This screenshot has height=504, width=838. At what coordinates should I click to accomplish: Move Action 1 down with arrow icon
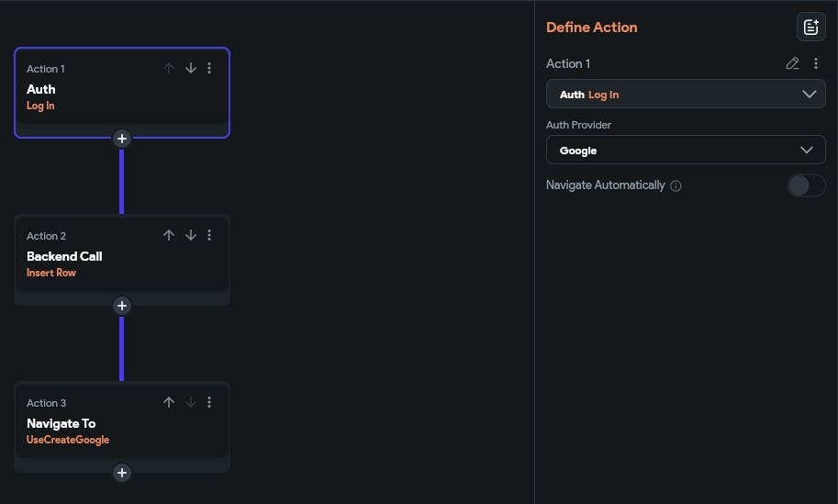click(191, 68)
